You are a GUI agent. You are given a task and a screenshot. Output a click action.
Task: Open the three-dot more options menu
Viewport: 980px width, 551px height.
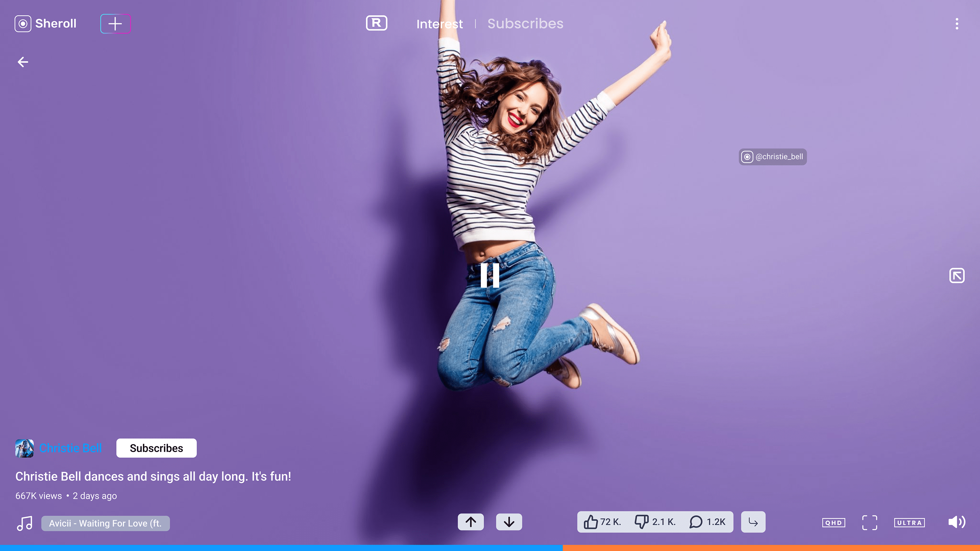pyautogui.click(x=957, y=23)
